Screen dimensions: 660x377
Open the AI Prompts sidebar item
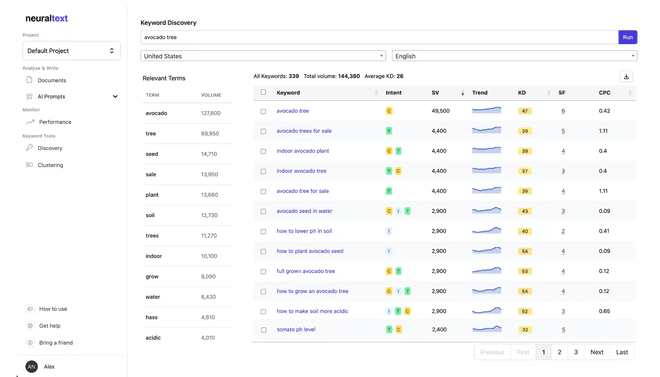51,96
